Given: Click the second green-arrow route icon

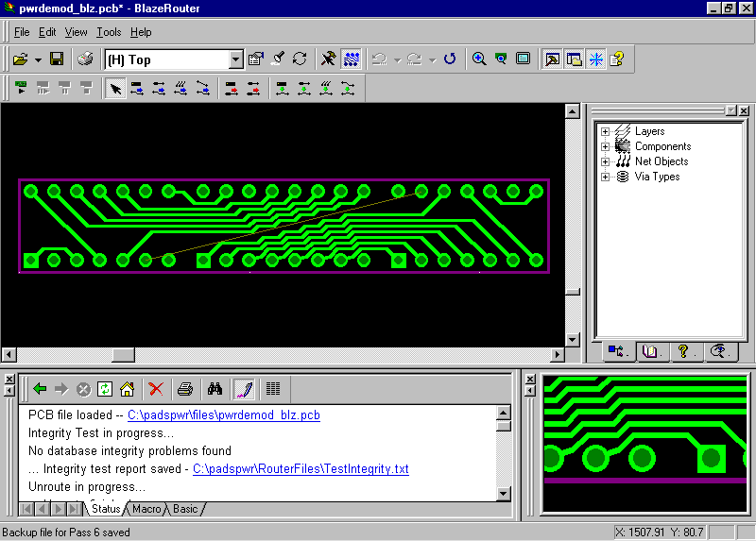Looking at the screenshot, I should tap(303, 89).
